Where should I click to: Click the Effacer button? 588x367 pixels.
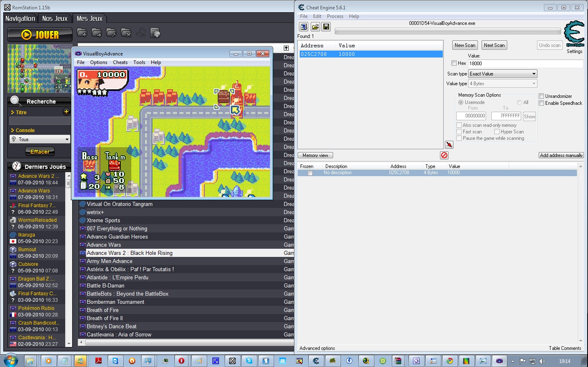tap(40, 152)
